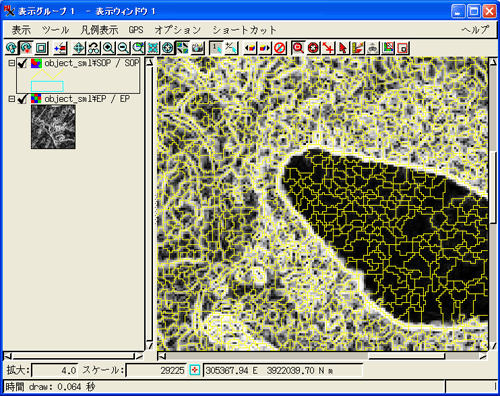Open the ツール menu

55,30
